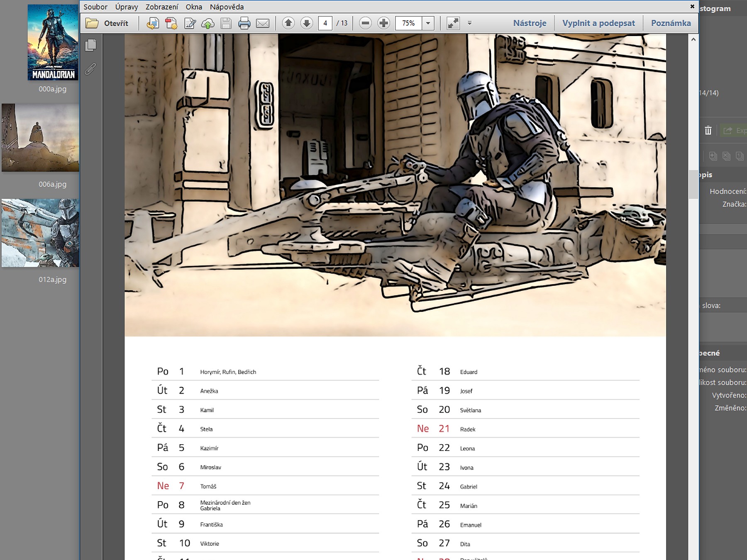Open the Zobrazení menu
This screenshot has height=560, width=747.
(161, 7)
